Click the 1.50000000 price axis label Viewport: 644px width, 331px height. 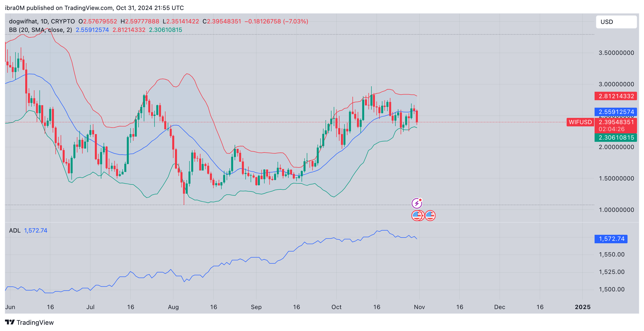pyautogui.click(x=616, y=178)
